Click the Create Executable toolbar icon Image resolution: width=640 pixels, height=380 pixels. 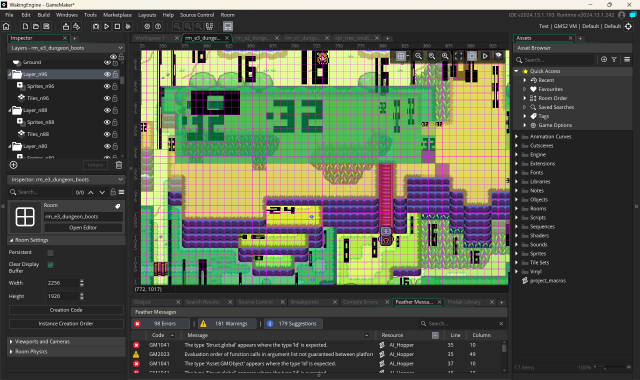tap(66, 27)
